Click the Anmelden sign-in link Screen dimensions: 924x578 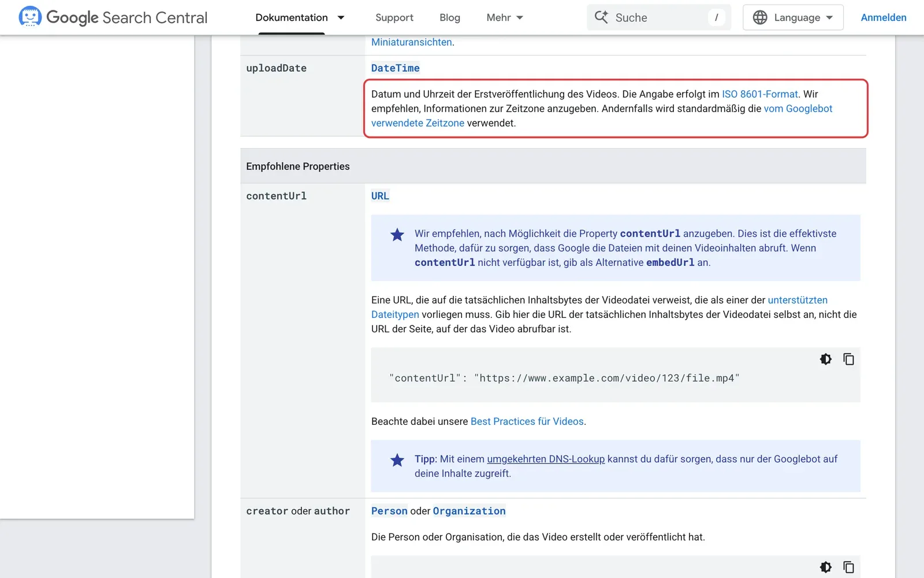tap(884, 17)
